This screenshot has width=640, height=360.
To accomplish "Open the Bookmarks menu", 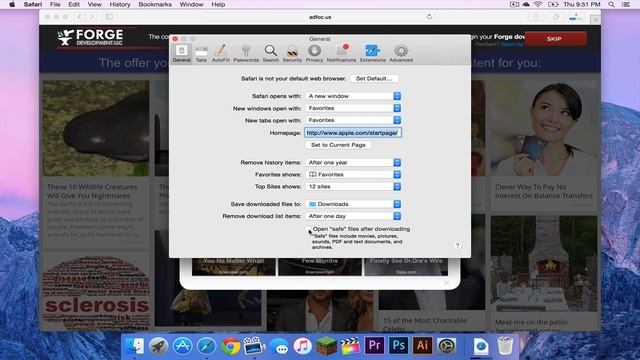I will coord(155,4).
